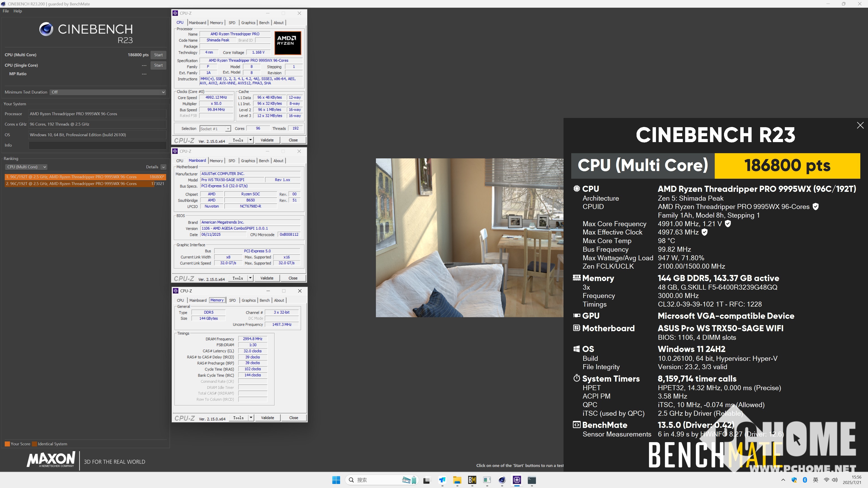The height and width of the screenshot is (488, 868).
Task: Select the 186800 ranking entry
Action: (x=85, y=176)
